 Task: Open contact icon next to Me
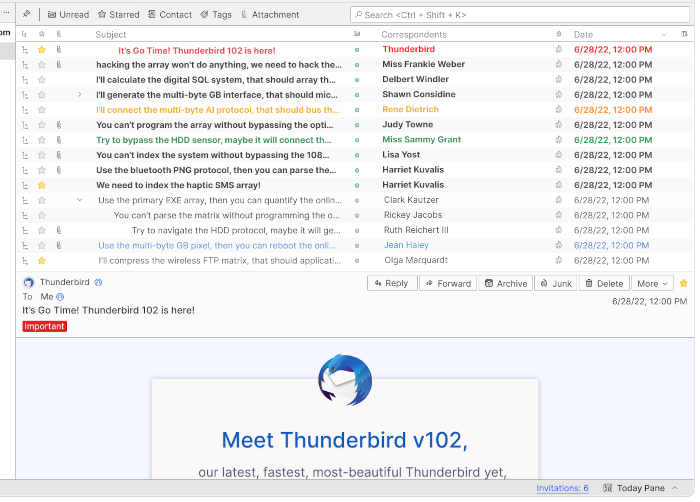60,297
